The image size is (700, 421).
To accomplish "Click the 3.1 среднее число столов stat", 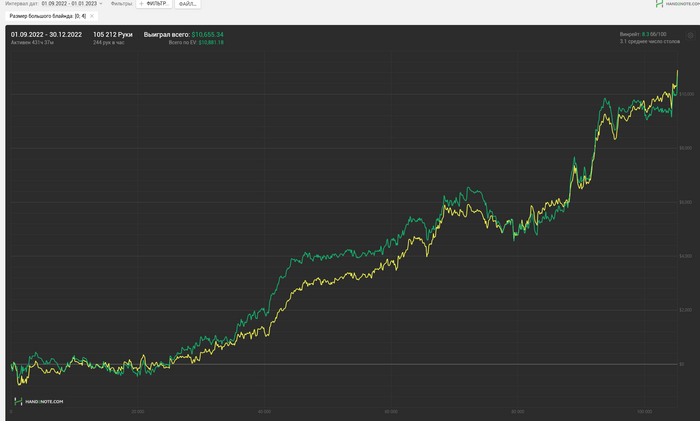I will click(650, 42).
